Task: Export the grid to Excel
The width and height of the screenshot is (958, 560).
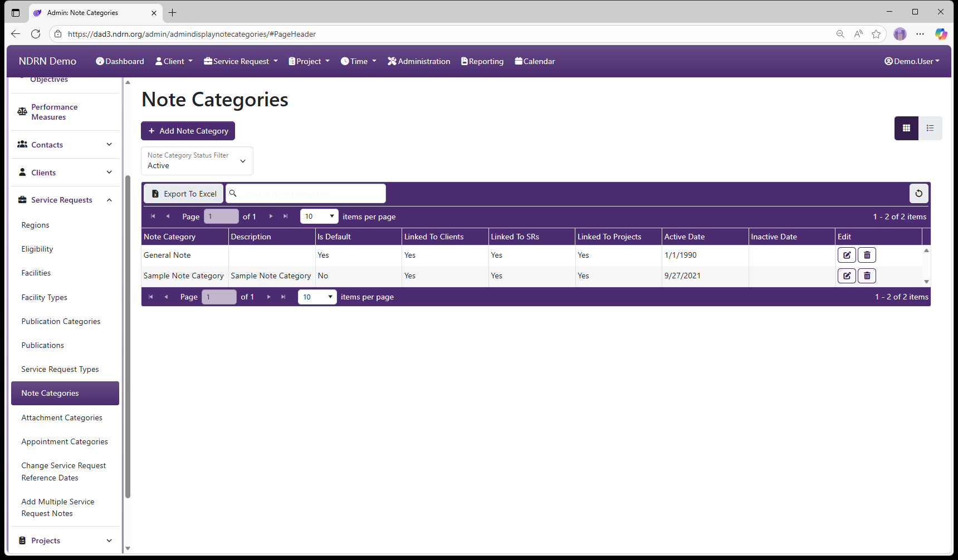Action: tap(184, 194)
